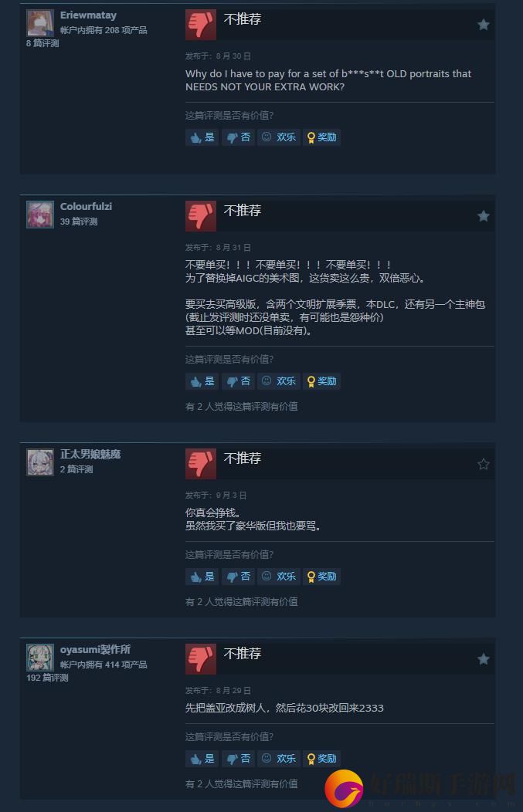Mark Colourfulzi's review as 欢乐 (funny)
Viewport: 523px width, 812px height.
click(279, 381)
